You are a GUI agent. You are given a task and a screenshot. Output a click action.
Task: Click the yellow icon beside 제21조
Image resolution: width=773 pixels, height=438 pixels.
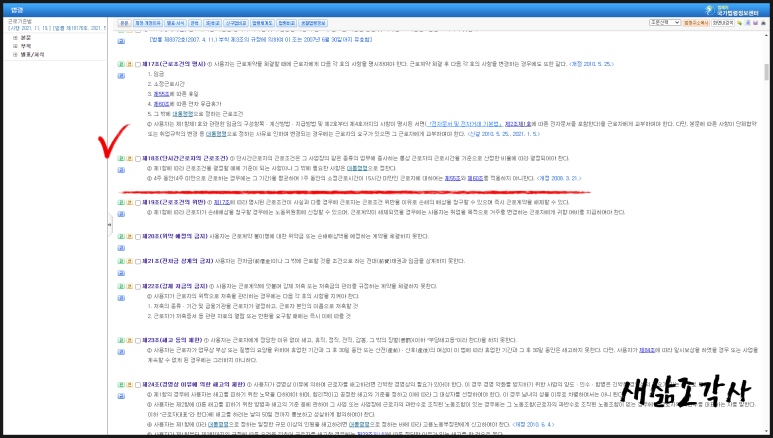[129, 261]
